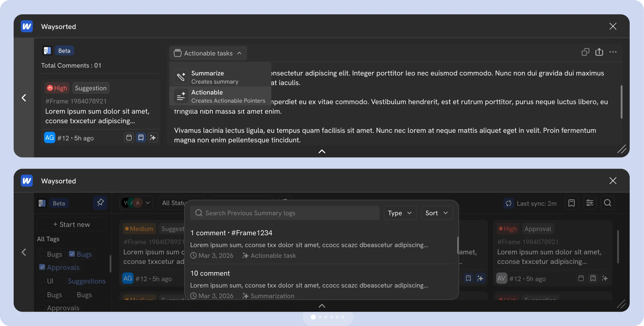The width and height of the screenshot is (644, 326).
Task: Check the UI tag checkbox
Action: [42, 281]
